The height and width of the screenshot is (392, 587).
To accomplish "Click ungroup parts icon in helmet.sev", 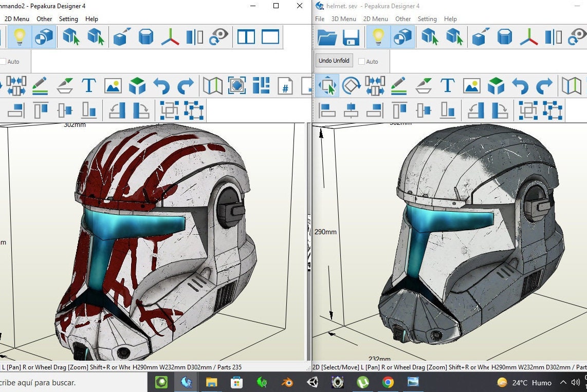I will tap(553, 110).
